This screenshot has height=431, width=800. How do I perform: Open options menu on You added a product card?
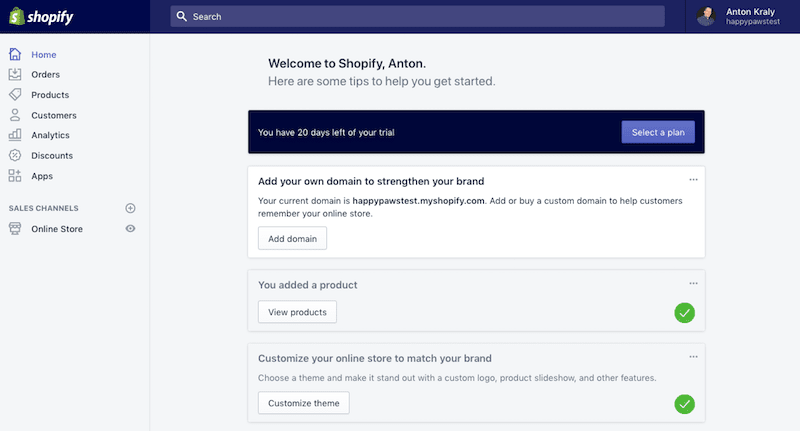[693, 283]
